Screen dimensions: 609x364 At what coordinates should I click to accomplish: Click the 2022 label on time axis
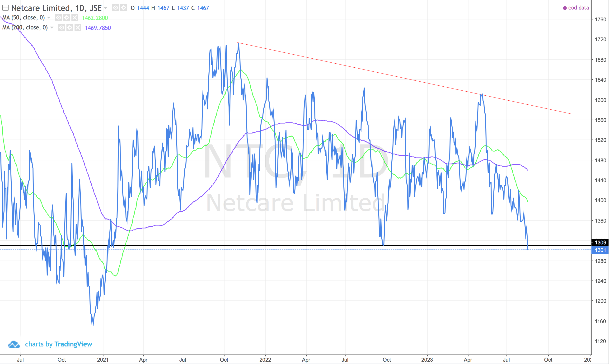(265, 360)
